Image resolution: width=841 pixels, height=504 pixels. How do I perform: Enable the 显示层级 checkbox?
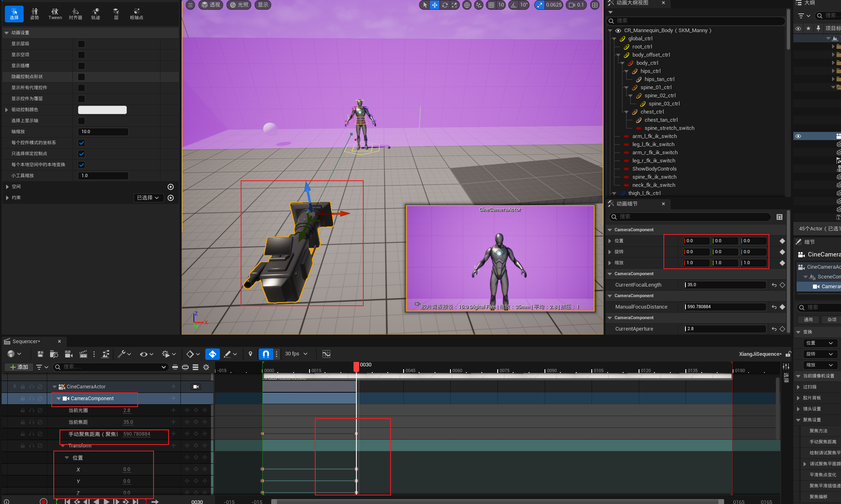(x=81, y=44)
